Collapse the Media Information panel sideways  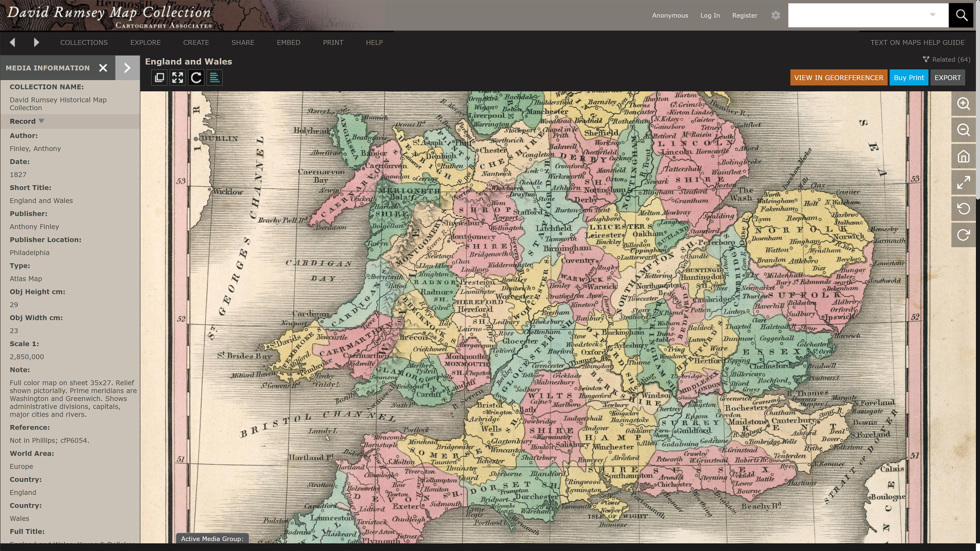(x=127, y=68)
